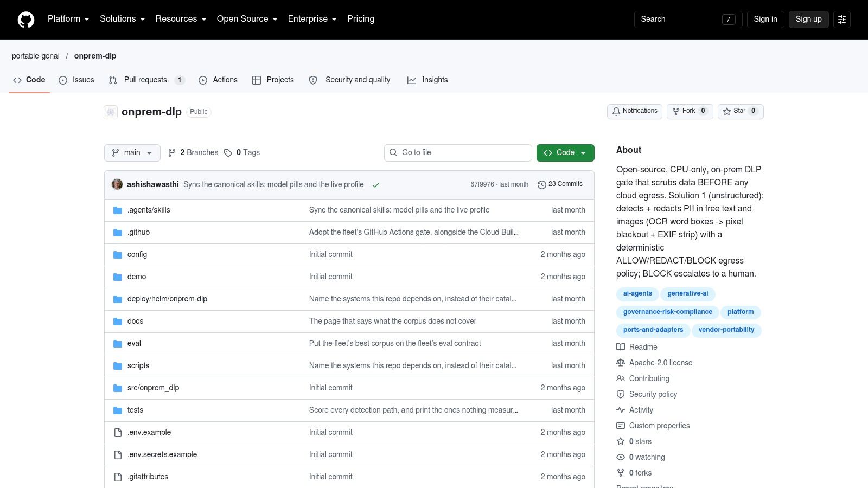Click the .agents/skills folder icon
This screenshot has height=488, width=868.
118,210
